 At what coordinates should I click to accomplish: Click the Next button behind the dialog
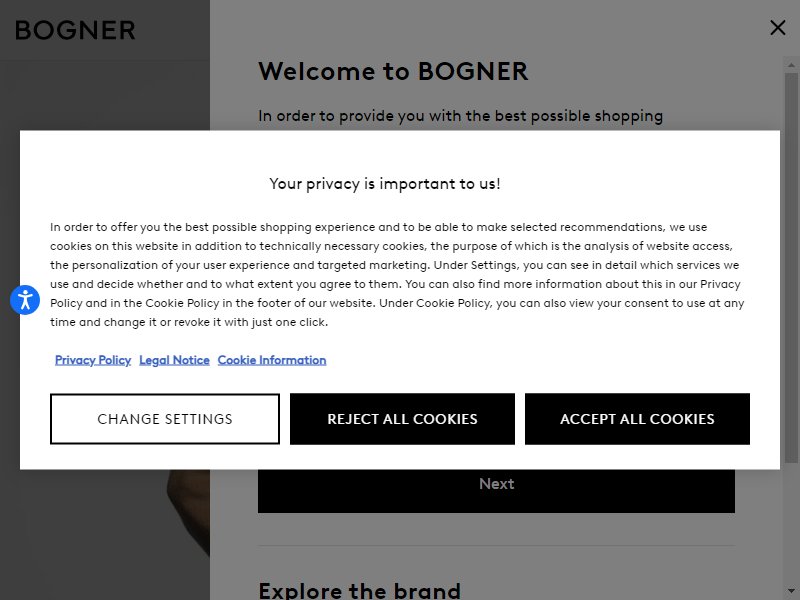496,491
